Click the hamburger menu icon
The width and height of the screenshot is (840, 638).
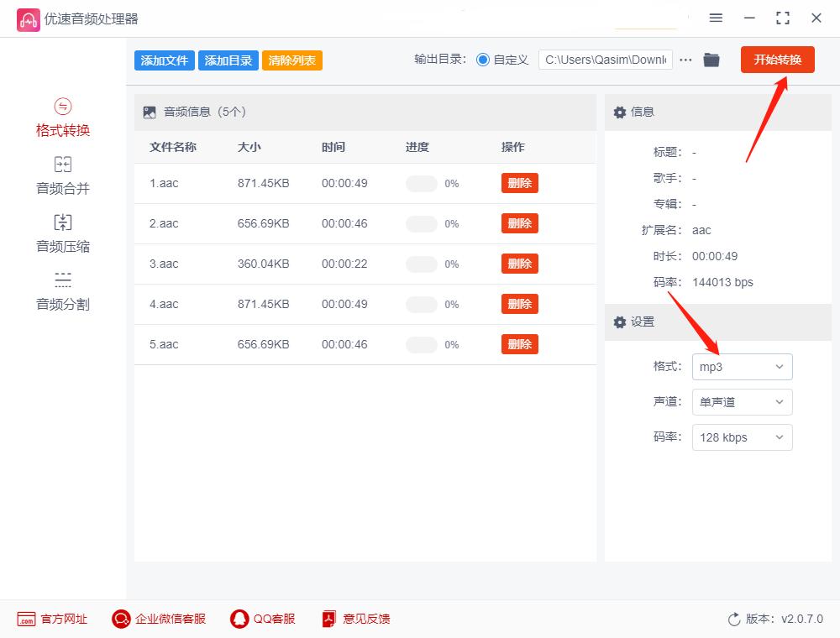tap(716, 18)
